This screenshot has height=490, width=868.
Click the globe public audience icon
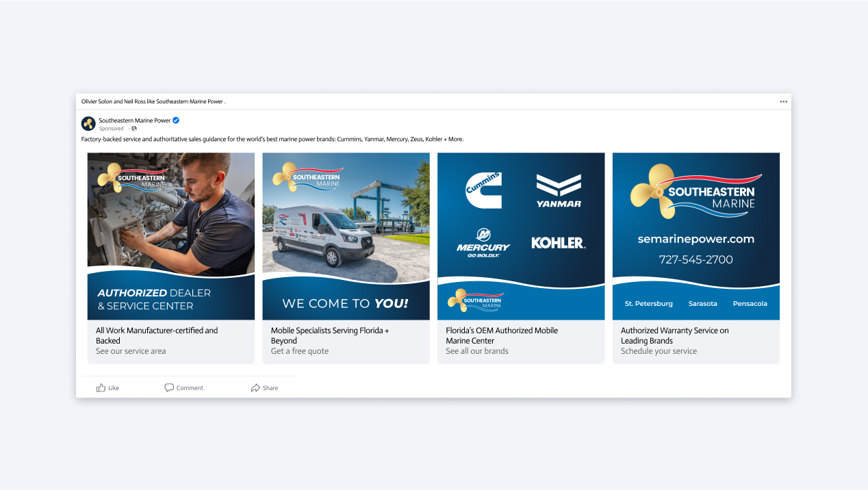click(134, 129)
